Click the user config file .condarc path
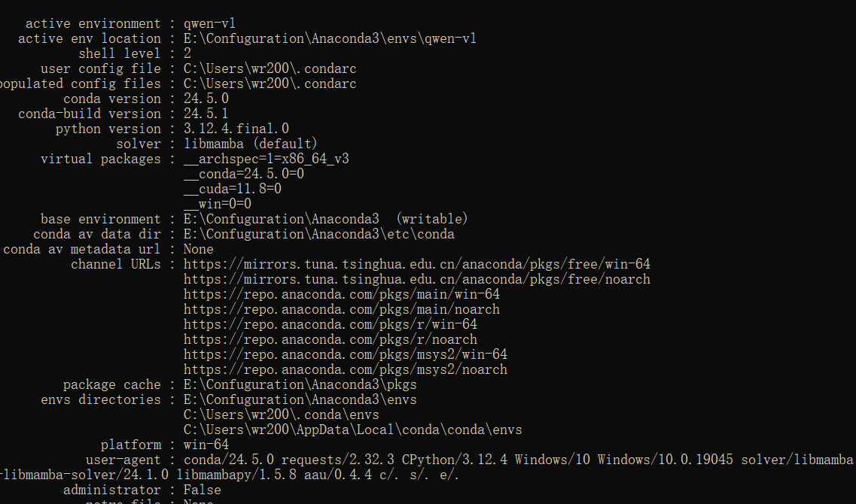This screenshot has height=504, width=856. click(x=270, y=68)
